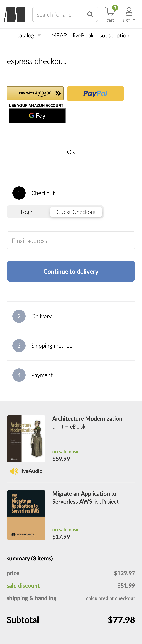Expand the Shipping method step
The image size is (142, 644).
coord(52,345)
